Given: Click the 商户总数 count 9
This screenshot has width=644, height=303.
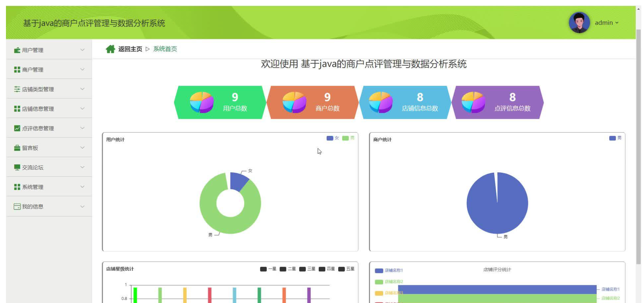Looking at the screenshot, I should 327,97.
